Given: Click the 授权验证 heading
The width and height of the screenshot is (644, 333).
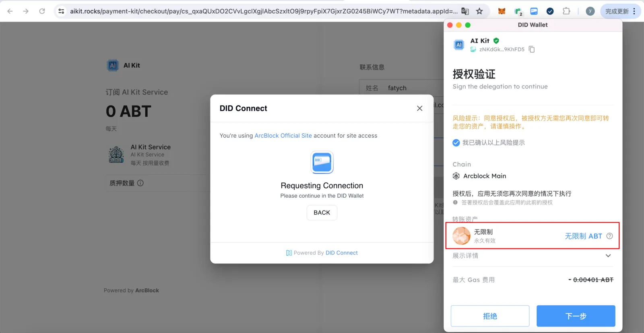Looking at the screenshot, I should (474, 74).
